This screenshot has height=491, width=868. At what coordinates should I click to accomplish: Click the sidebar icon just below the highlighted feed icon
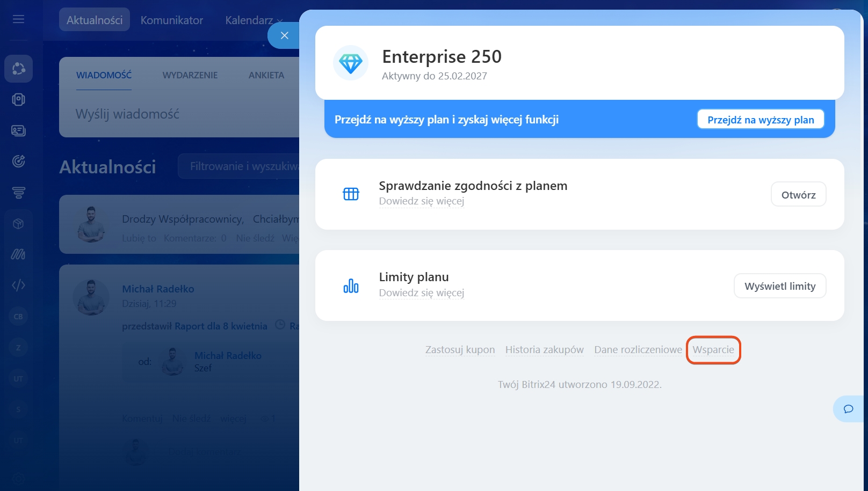(19, 100)
